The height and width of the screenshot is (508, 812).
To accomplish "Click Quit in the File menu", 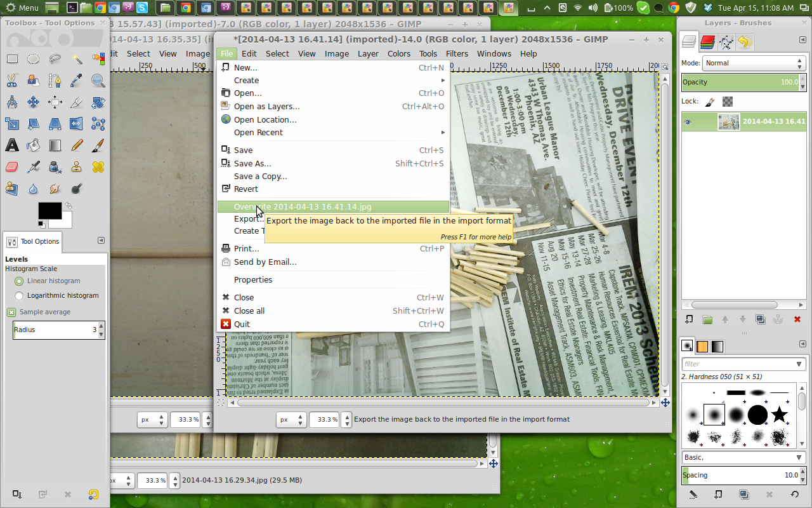I will 334,324.
